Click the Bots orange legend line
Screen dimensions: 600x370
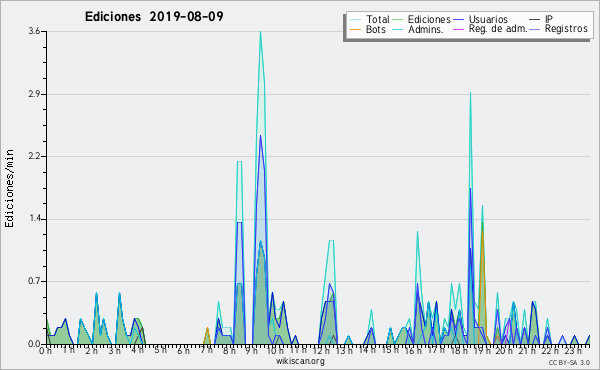point(355,29)
